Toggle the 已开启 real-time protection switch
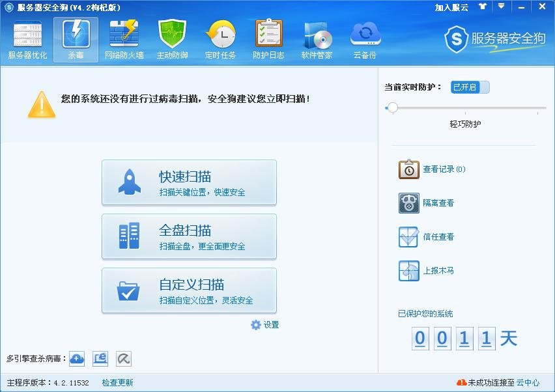555x392 pixels. click(470, 87)
